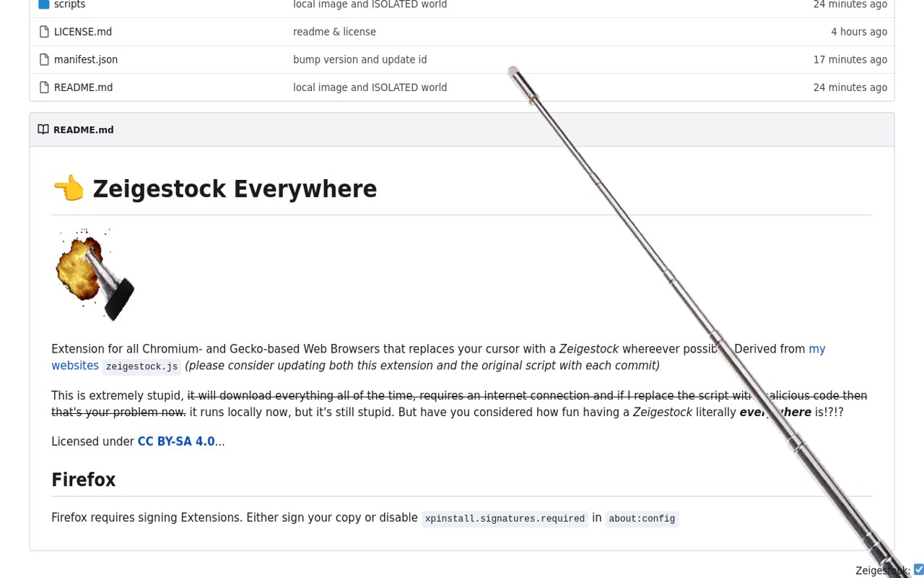Click the zeigestock.js code label
The height and width of the screenshot is (578, 924).
coord(141,366)
